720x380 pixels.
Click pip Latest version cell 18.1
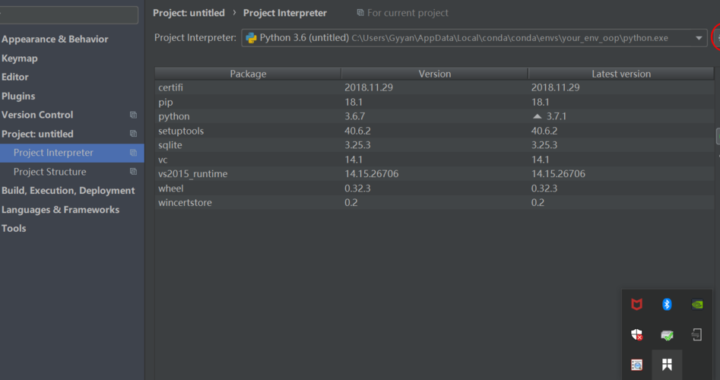(x=540, y=102)
